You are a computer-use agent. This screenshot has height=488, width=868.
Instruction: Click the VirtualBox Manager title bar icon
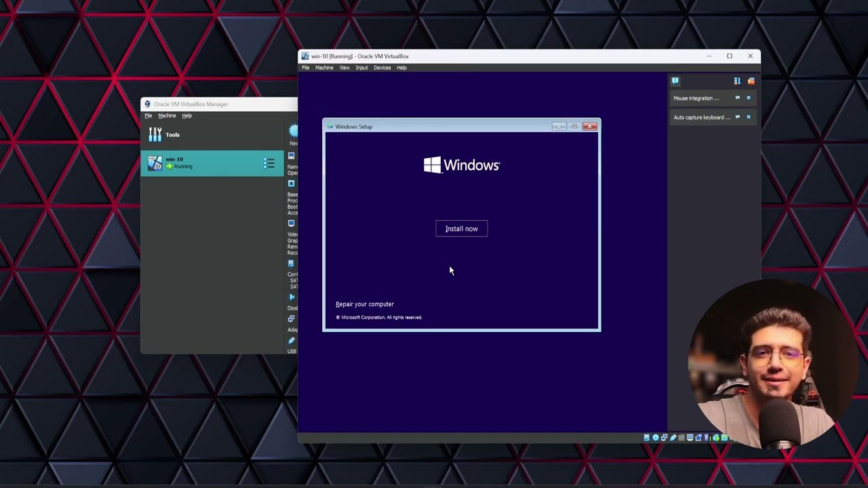[x=147, y=104]
